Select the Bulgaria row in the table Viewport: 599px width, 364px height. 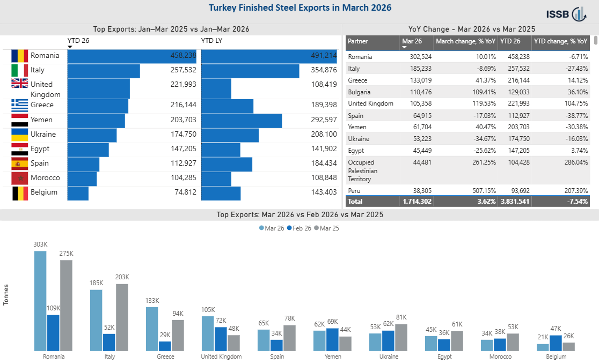coord(467,92)
